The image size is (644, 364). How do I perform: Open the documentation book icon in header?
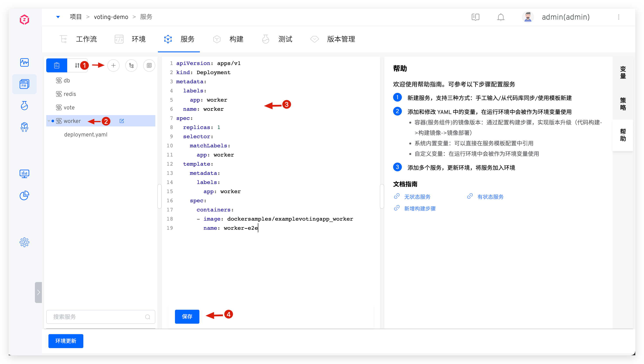coord(475,17)
